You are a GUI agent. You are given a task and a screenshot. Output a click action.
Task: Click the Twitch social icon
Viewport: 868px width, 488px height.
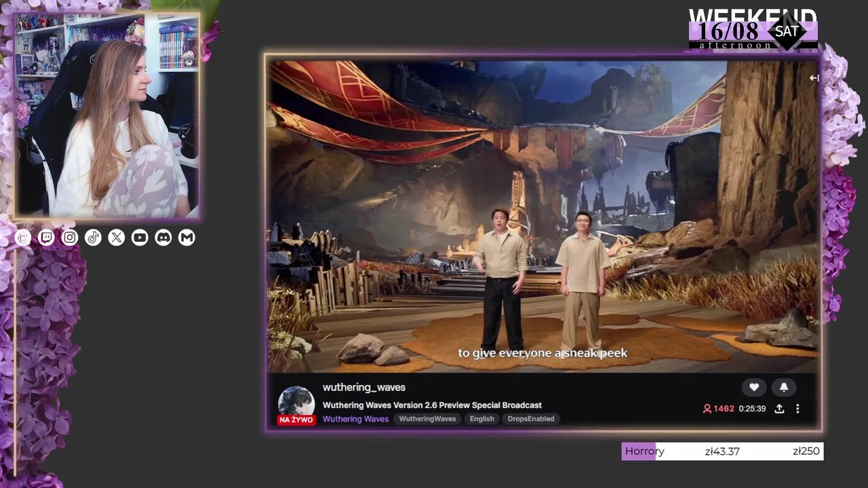pyautogui.click(x=46, y=237)
